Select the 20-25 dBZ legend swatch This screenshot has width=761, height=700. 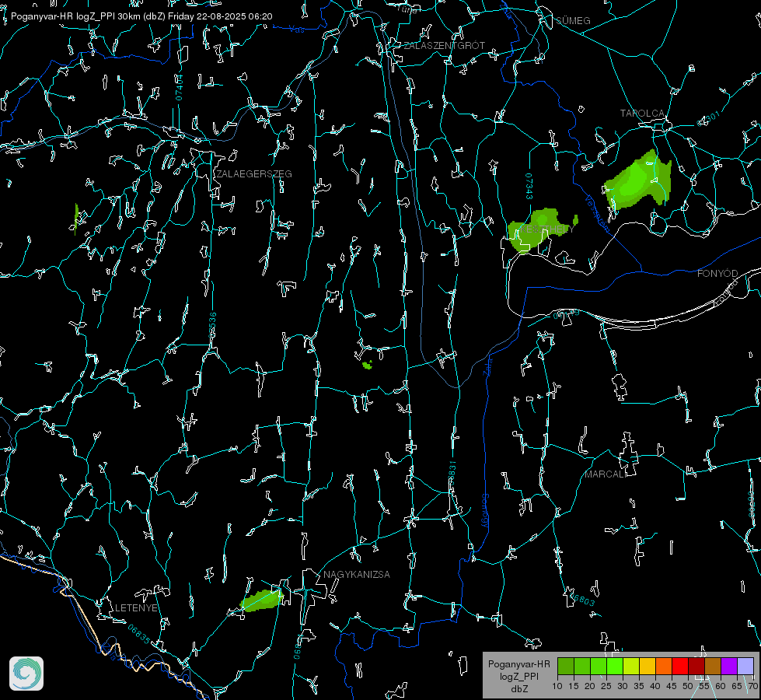[x=599, y=666]
